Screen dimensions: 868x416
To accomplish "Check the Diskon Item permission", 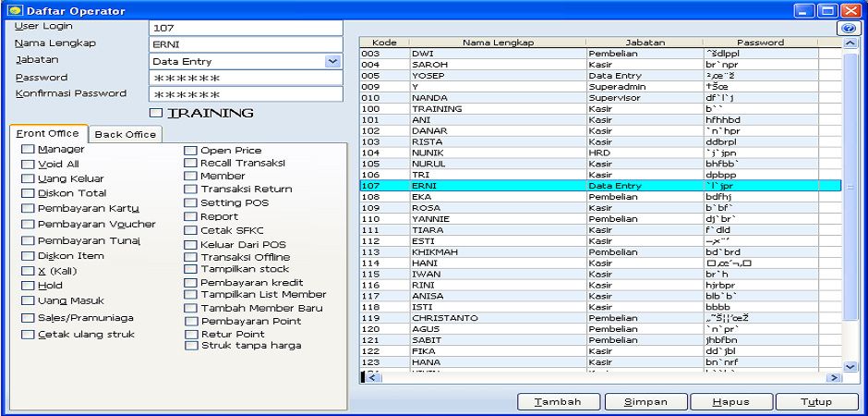I will pyautogui.click(x=27, y=256).
